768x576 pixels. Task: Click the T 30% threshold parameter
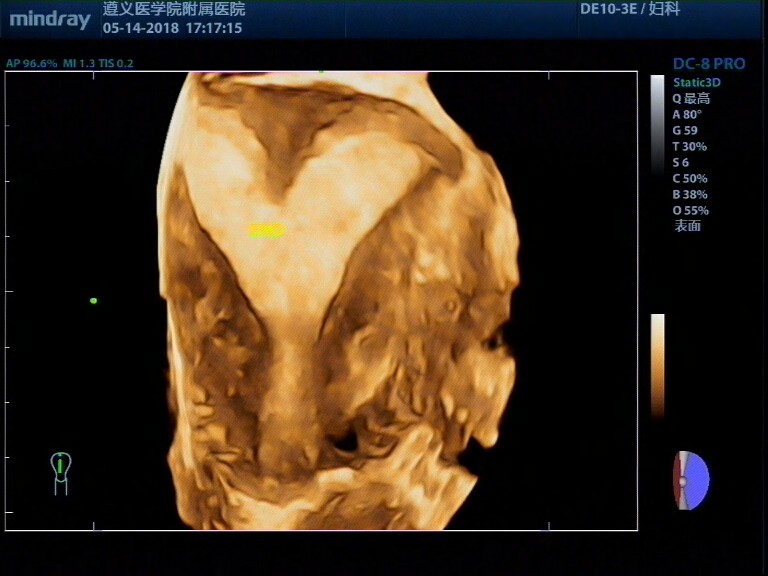[689, 146]
